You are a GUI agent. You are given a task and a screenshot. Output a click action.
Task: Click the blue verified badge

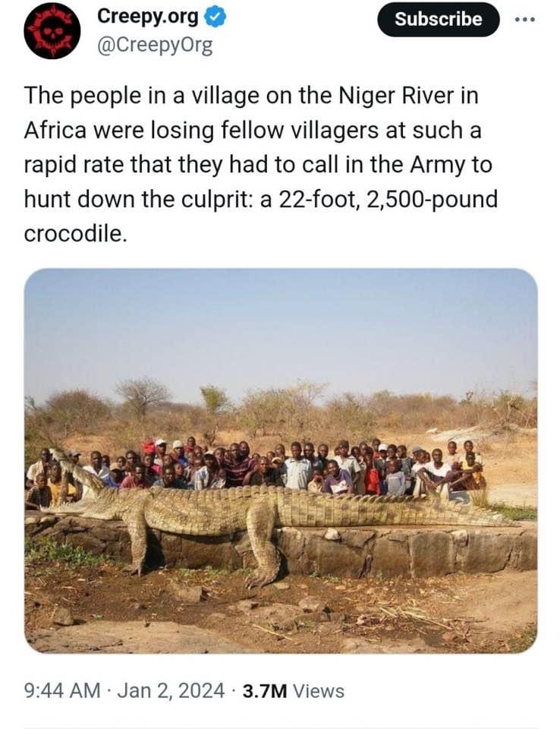[216, 16]
